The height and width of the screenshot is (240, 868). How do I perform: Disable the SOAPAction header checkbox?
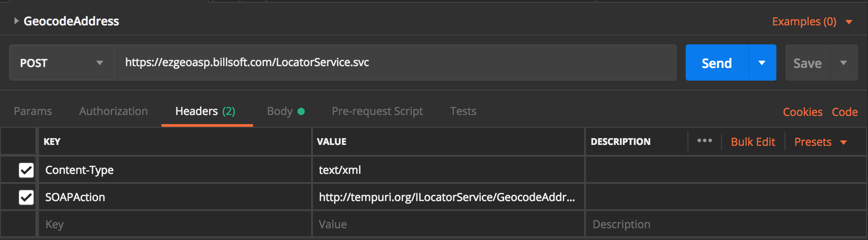(x=26, y=197)
